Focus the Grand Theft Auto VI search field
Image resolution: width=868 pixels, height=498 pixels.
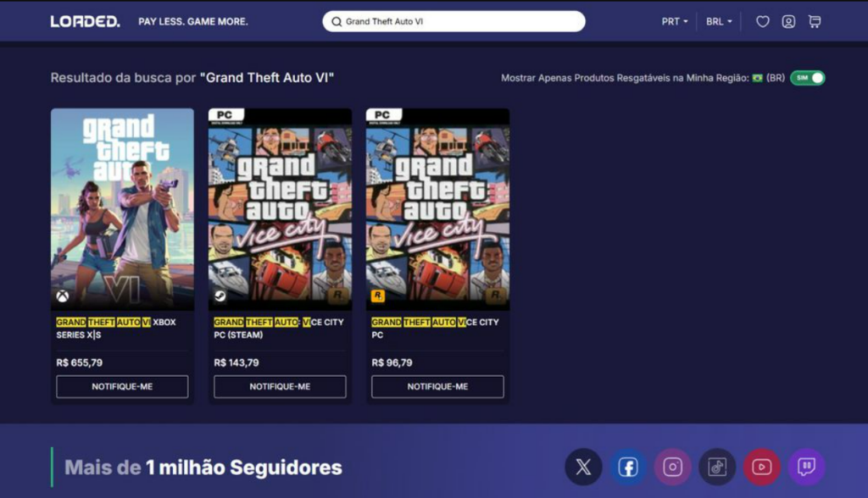click(454, 21)
